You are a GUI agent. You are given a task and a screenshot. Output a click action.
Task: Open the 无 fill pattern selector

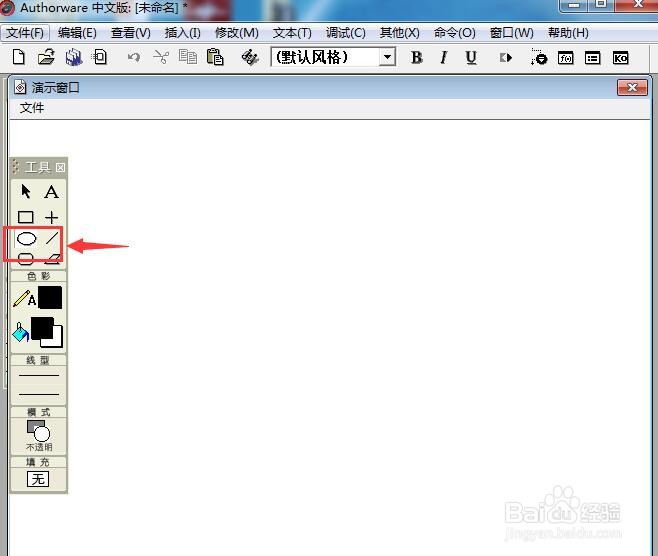tap(38, 479)
